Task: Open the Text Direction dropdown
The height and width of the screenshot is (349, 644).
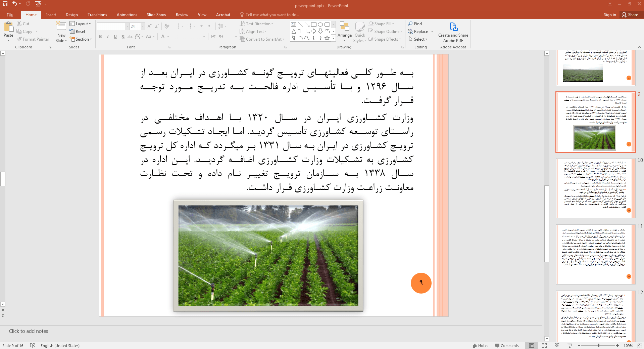Action: click(256, 24)
